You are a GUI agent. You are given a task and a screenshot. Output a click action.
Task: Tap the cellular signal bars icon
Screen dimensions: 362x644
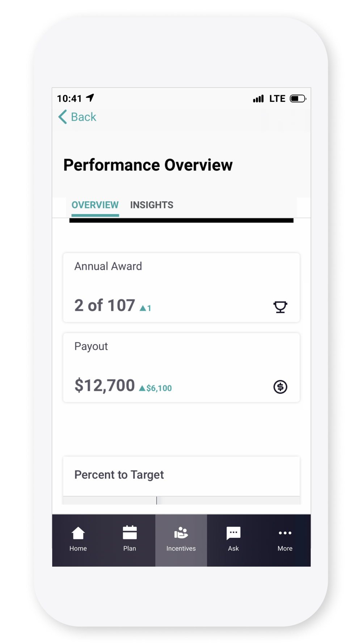258,99
